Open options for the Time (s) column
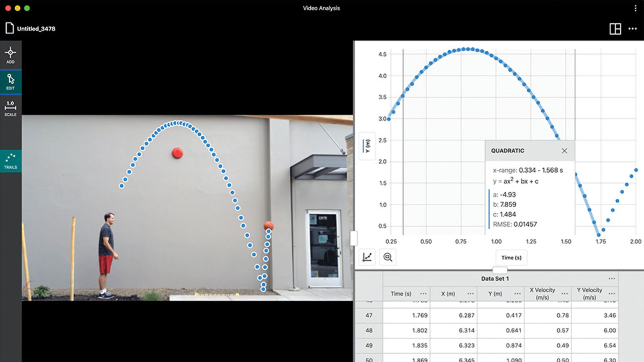 (423, 294)
